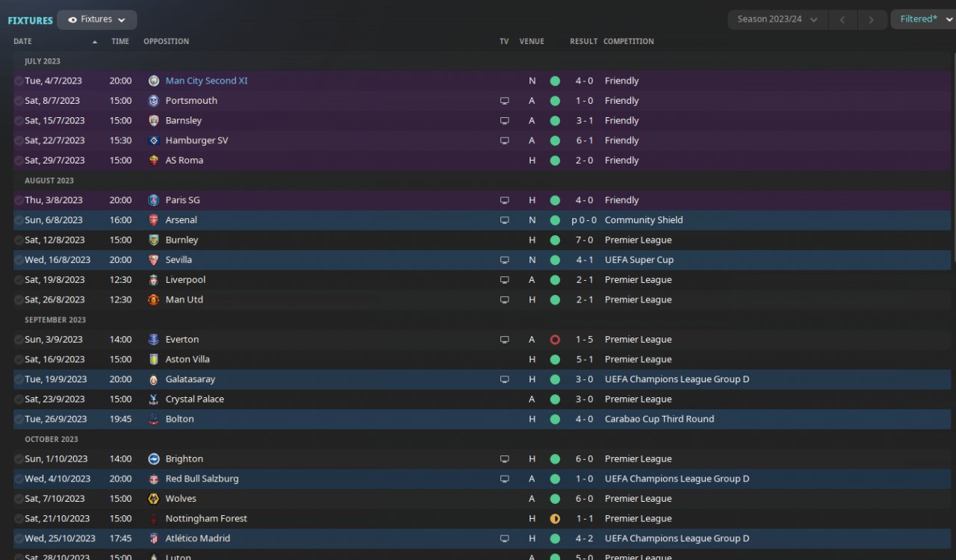Expand the Filtered options dropdown
This screenshot has width=956, height=560.
point(923,19)
